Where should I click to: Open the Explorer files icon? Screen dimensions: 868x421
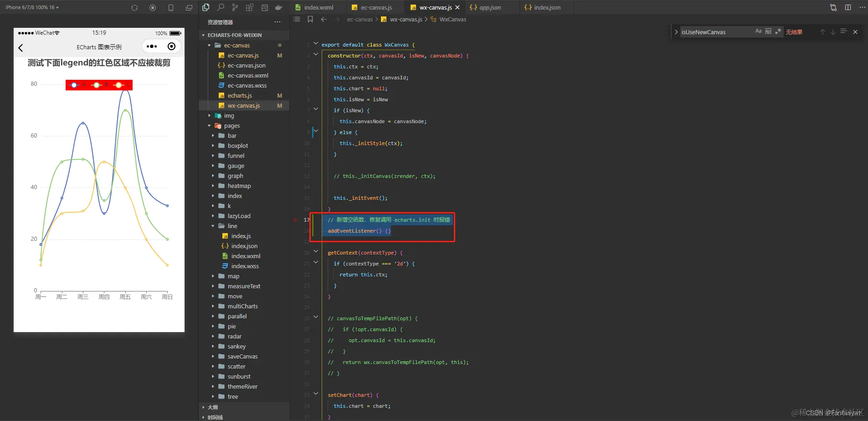pos(206,7)
